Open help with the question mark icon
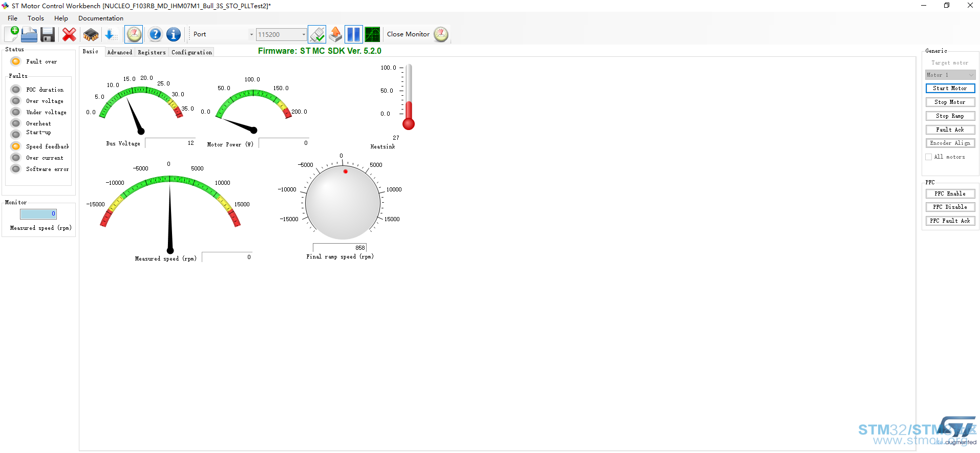The height and width of the screenshot is (453, 980). tap(155, 34)
